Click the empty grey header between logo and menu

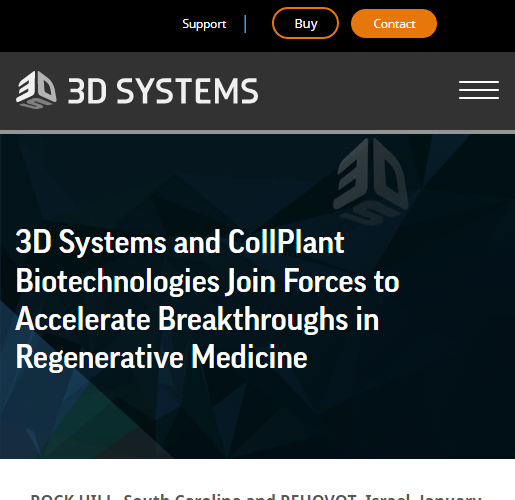click(358, 91)
